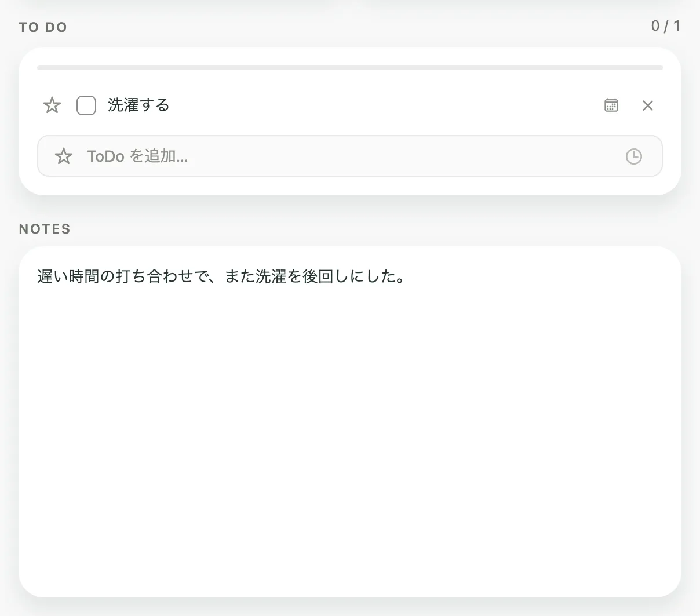Click the 洗濯する task text

tap(138, 105)
